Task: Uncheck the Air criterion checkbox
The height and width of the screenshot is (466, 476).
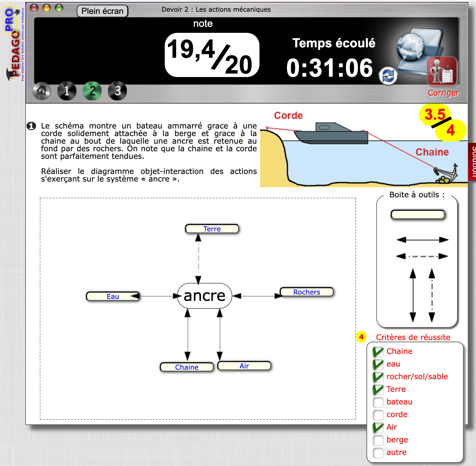Action: pyautogui.click(x=378, y=427)
